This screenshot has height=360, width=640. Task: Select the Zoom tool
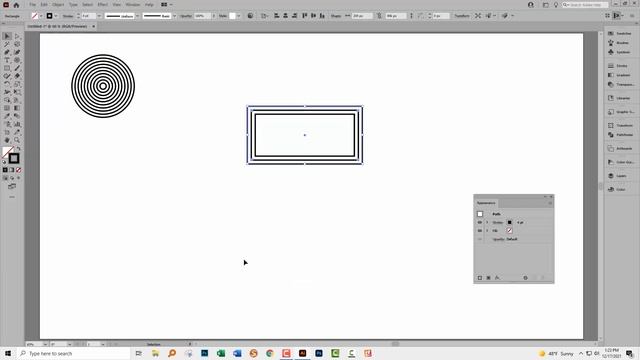tap(17, 140)
